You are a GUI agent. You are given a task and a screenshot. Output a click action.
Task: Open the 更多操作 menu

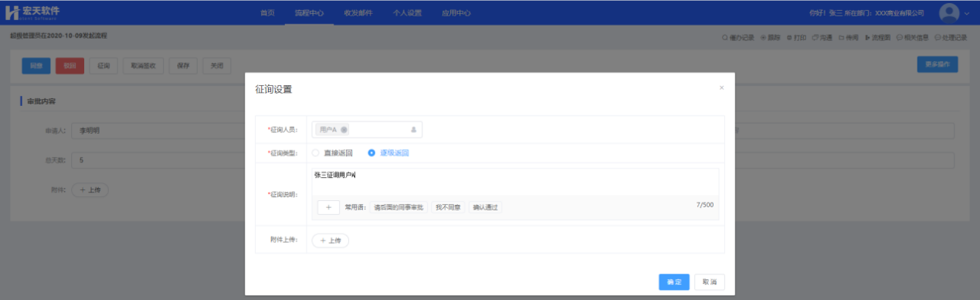coord(937,65)
